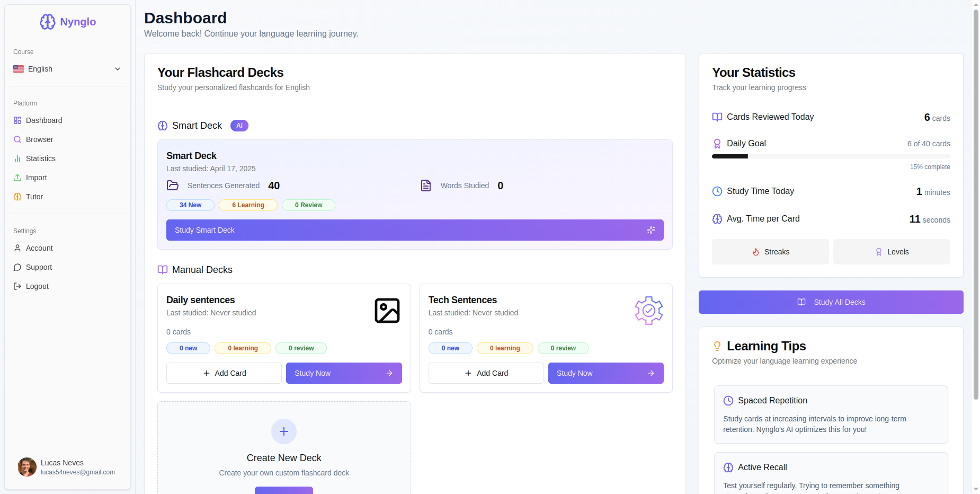Click the lucas54neves@gmail.com email text
980x494 pixels.
(78, 472)
